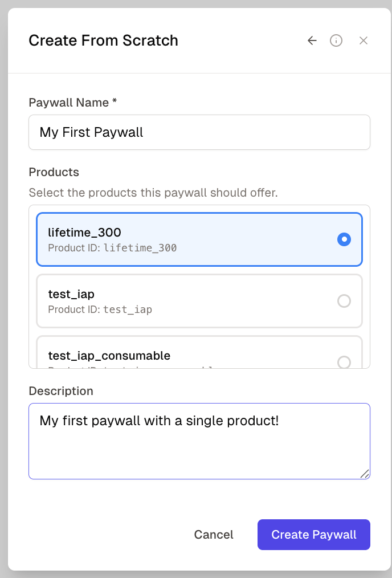Click 'Select the products this paywall should offer'
Image resolution: width=392 pixels, height=578 pixels.
153,193
